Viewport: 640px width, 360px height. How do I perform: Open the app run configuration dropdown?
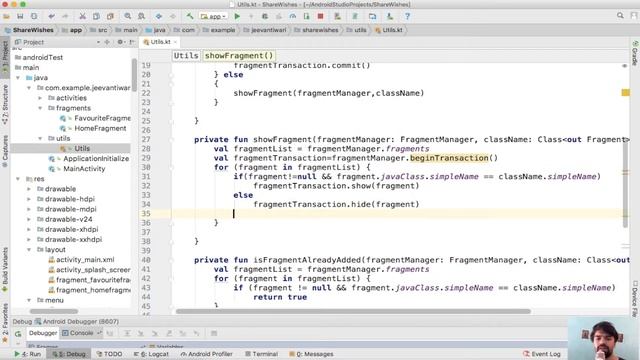[x=213, y=16]
